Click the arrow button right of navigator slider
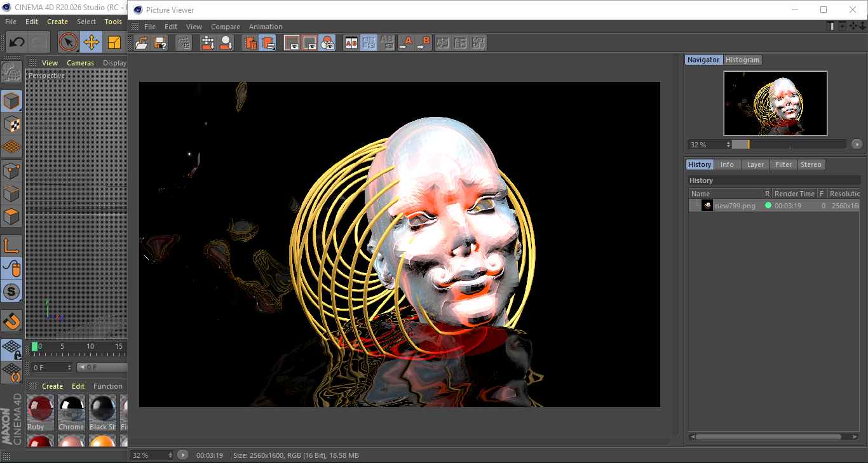 857,145
